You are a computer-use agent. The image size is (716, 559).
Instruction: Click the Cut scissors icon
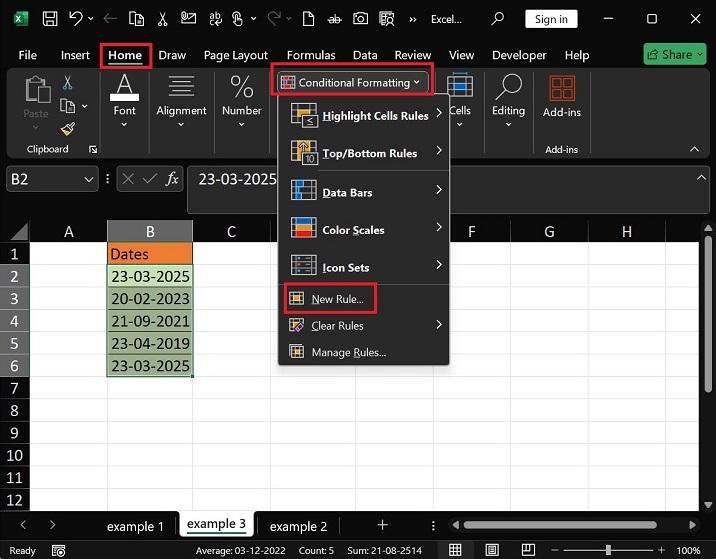tap(68, 83)
